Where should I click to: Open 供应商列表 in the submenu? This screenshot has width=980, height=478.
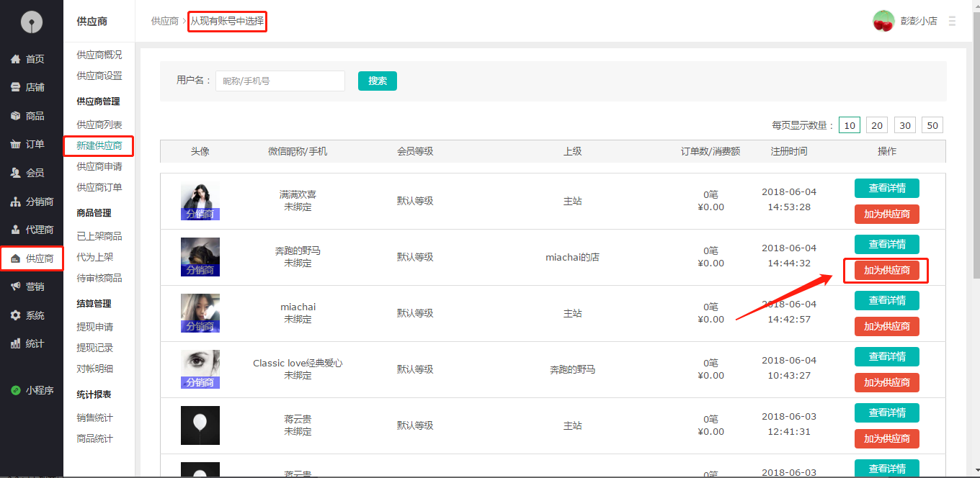click(x=99, y=125)
